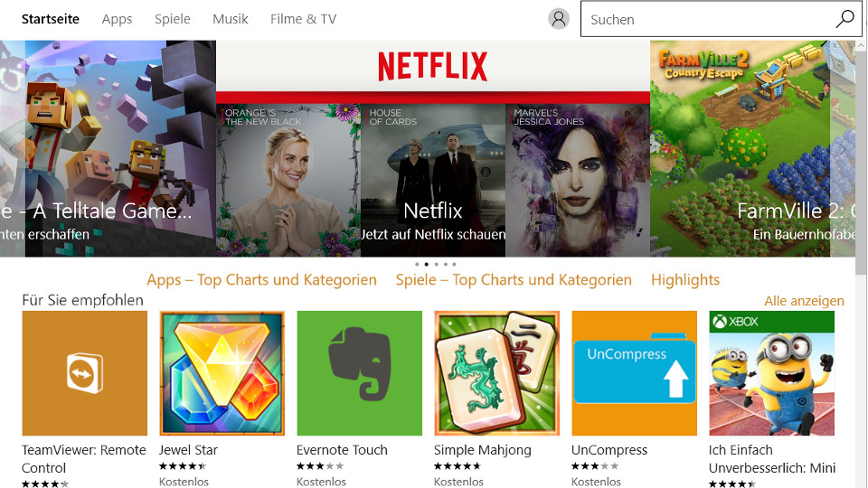Click into the Suchen search field
This screenshot has height=488, width=868.
pyautogui.click(x=705, y=19)
